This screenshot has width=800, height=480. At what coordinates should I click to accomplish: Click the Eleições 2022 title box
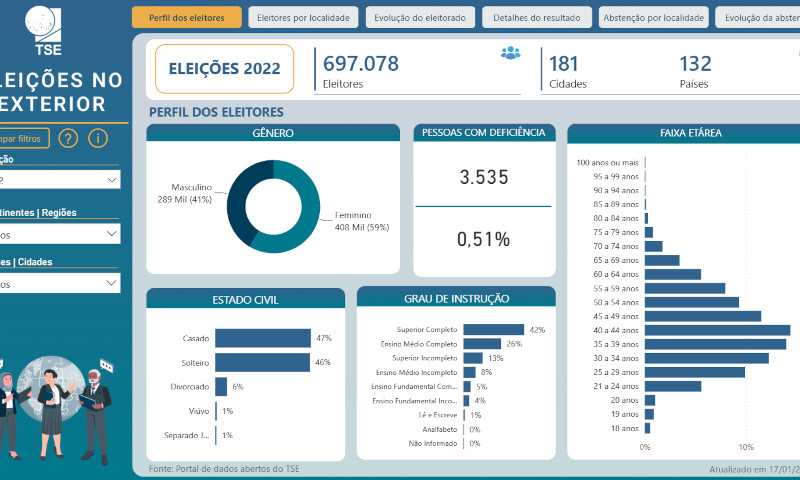(x=224, y=69)
